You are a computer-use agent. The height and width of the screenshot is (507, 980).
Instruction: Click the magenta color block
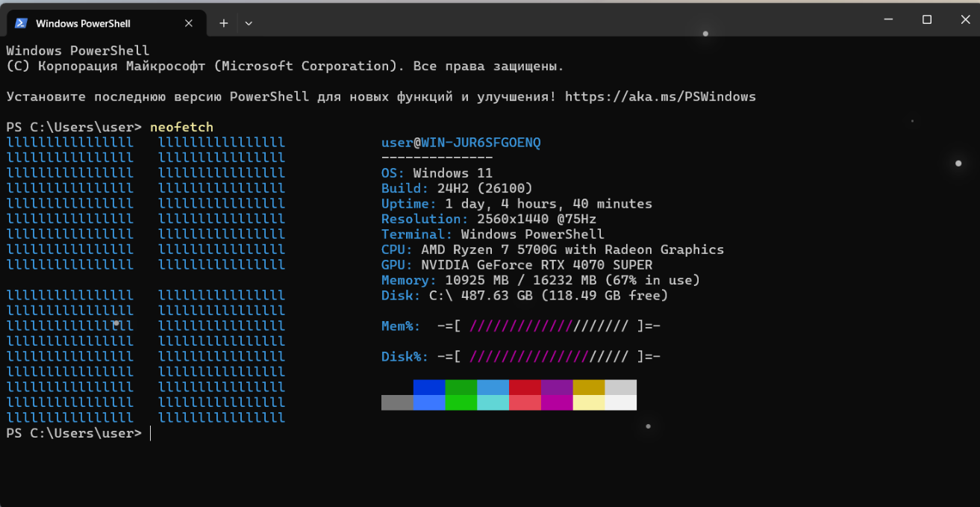pos(557,402)
